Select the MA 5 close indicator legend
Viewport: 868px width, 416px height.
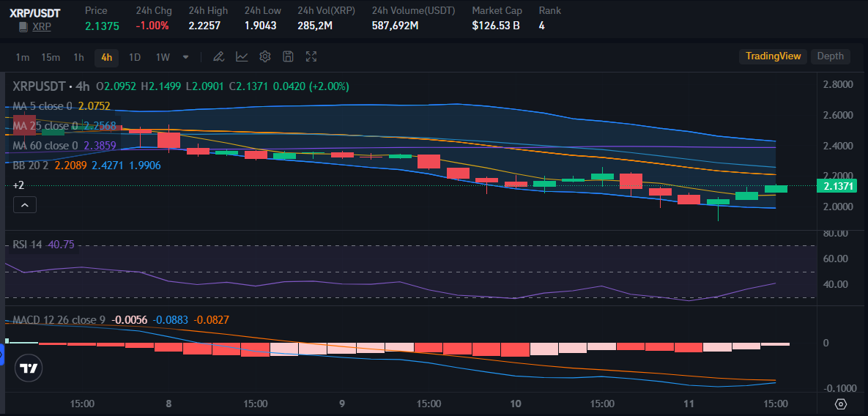coord(62,106)
